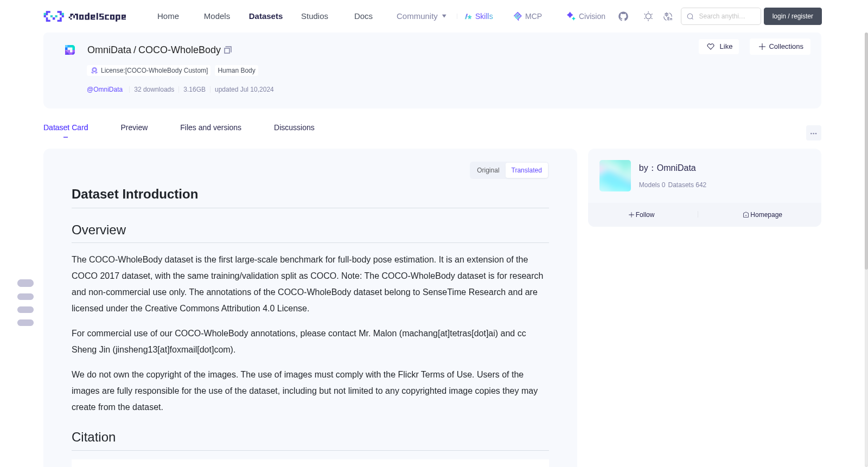
Task: Toggle the light/dark theme sun icon
Action: 648,16
